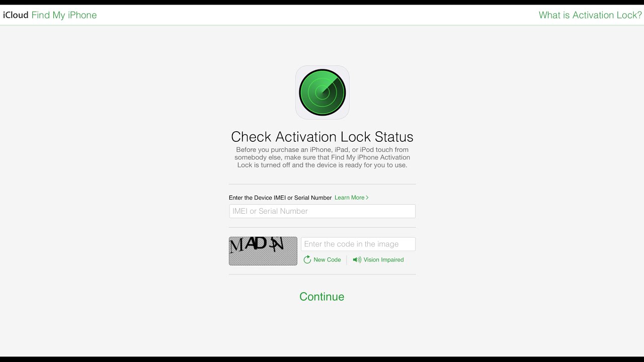Screen dimensions: 644x362
Task: Click the speaker icon for Vision Impaired
Action: (x=357, y=260)
